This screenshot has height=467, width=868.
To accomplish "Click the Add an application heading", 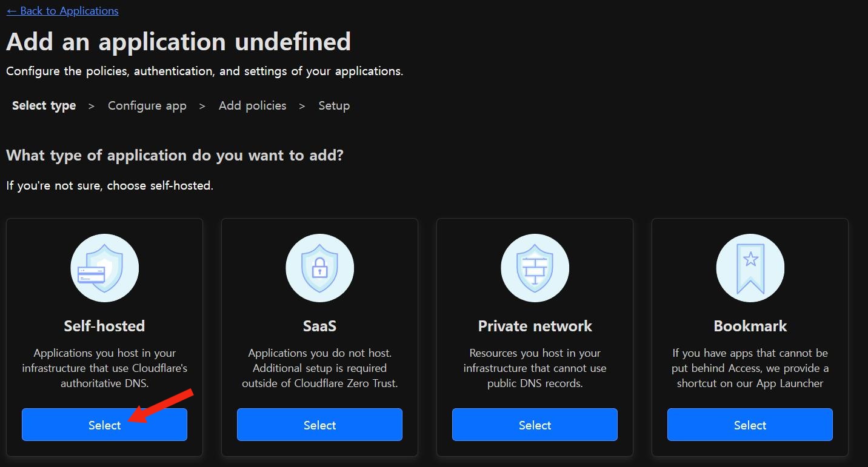I will [178, 42].
